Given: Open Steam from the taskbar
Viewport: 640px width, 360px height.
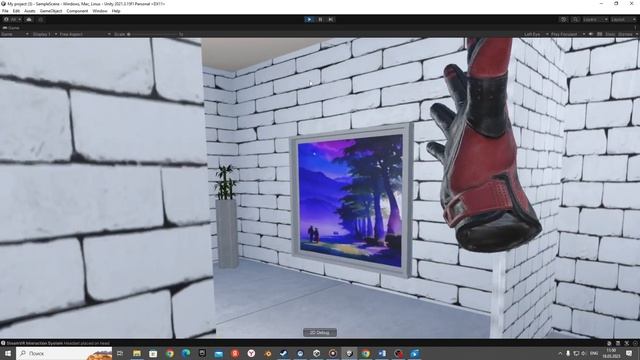Looking at the screenshot, I should 284,353.
